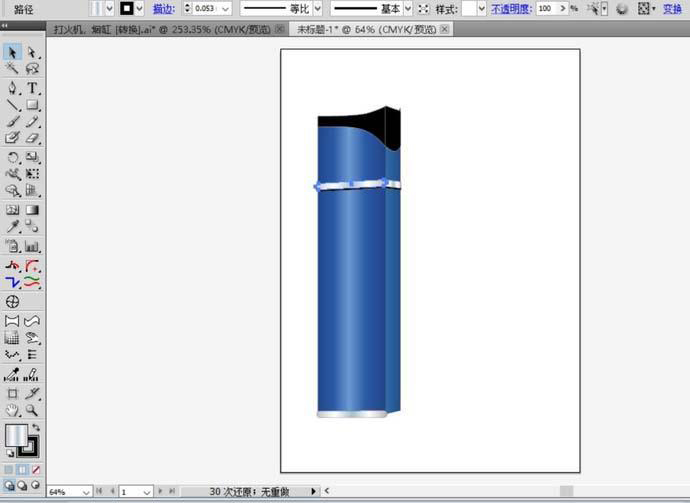Switch to the 未标题-1 document tab
Image resolution: width=690 pixels, height=503 pixels.
pos(365,30)
